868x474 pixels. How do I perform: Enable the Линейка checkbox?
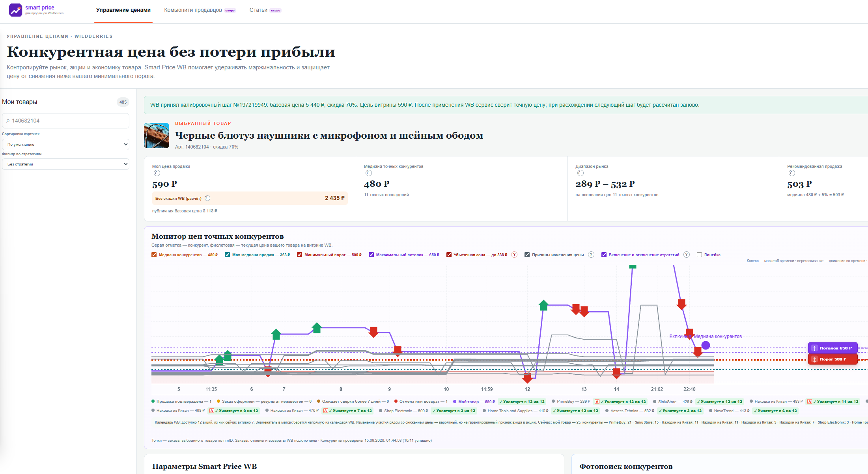pos(699,255)
